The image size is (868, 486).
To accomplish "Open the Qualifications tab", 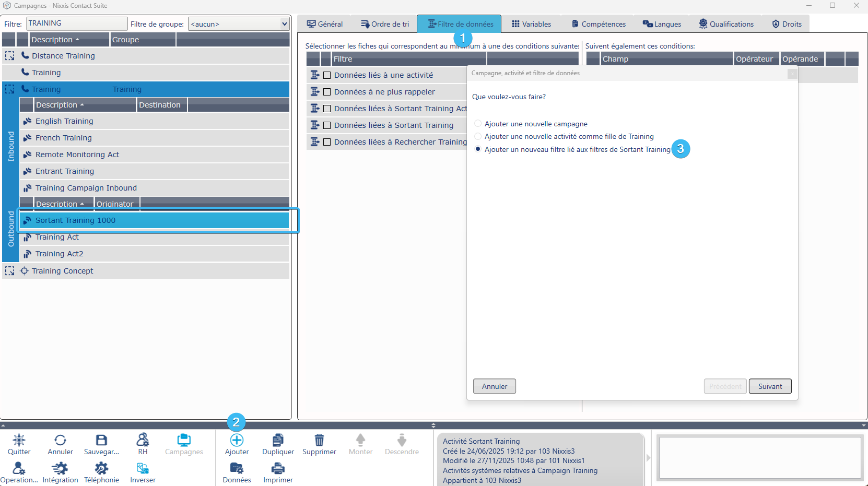I will click(726, 24).
